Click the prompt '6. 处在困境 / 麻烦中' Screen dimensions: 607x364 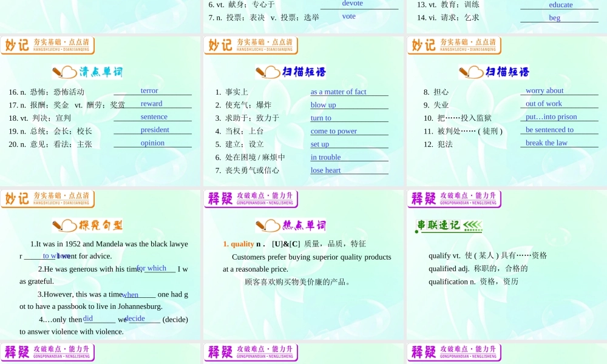(250, 158)
